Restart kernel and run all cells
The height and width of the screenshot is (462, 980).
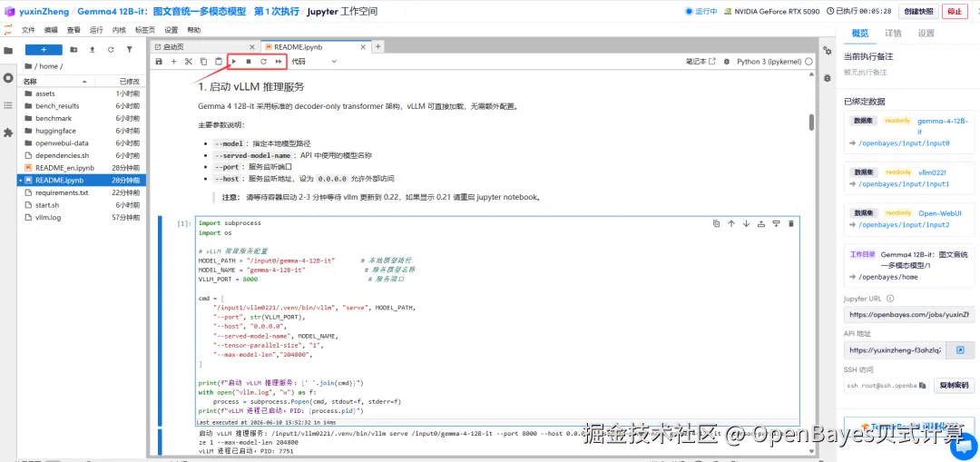tap(279, 61)
